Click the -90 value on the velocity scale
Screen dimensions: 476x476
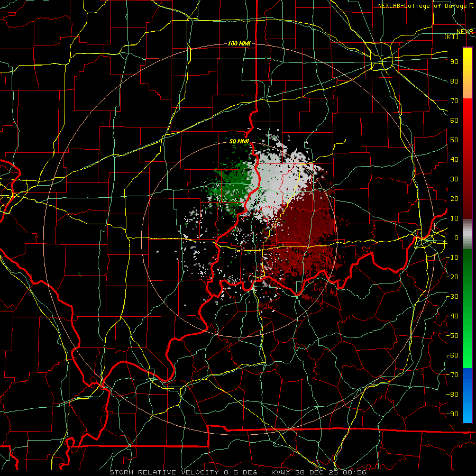coord(453,414)
